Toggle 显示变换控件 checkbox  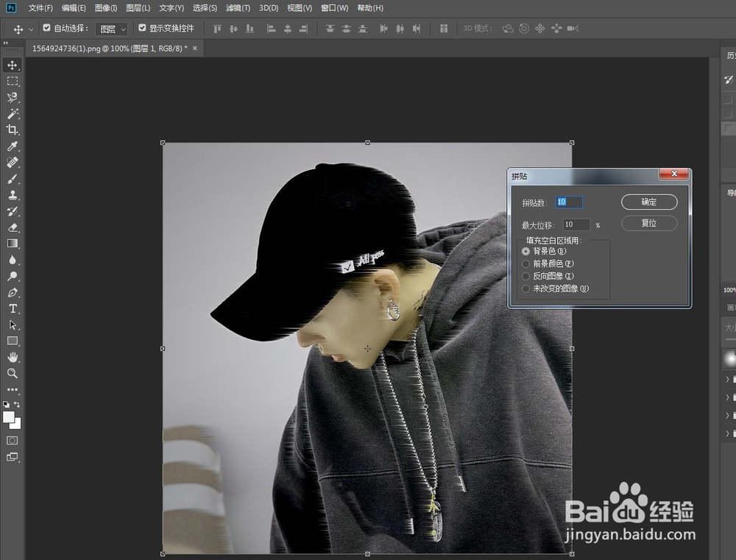click(x=142, y=28)
